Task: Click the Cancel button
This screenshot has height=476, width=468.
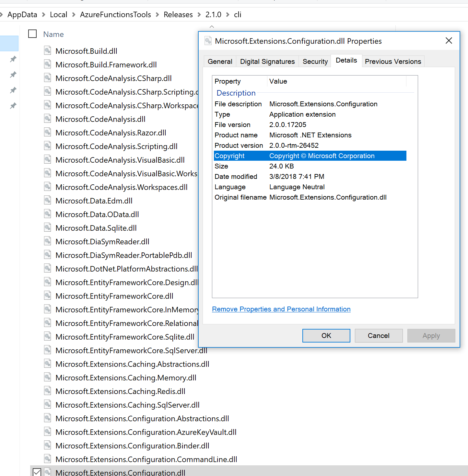Action: 379,336
